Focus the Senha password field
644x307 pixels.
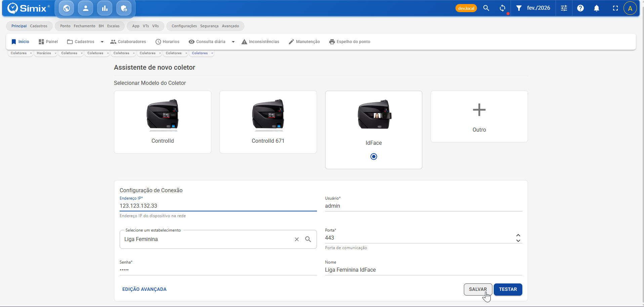pyautogui.click(x=218, y=270)
